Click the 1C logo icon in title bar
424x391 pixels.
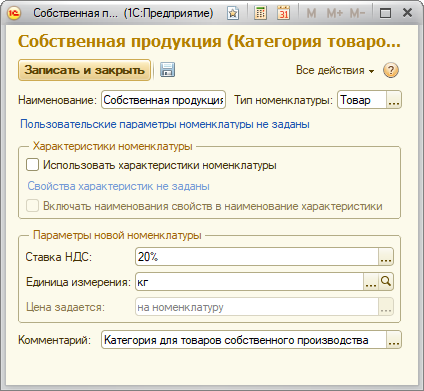(14, 13)
